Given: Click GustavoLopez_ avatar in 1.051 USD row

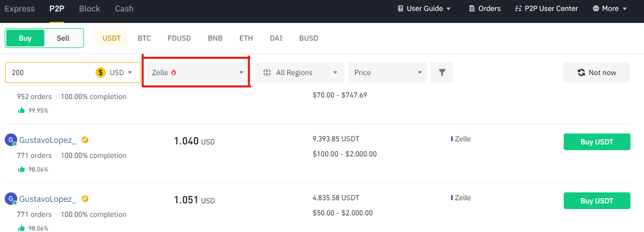Looking at the screenshot, I should click(10, 199).
